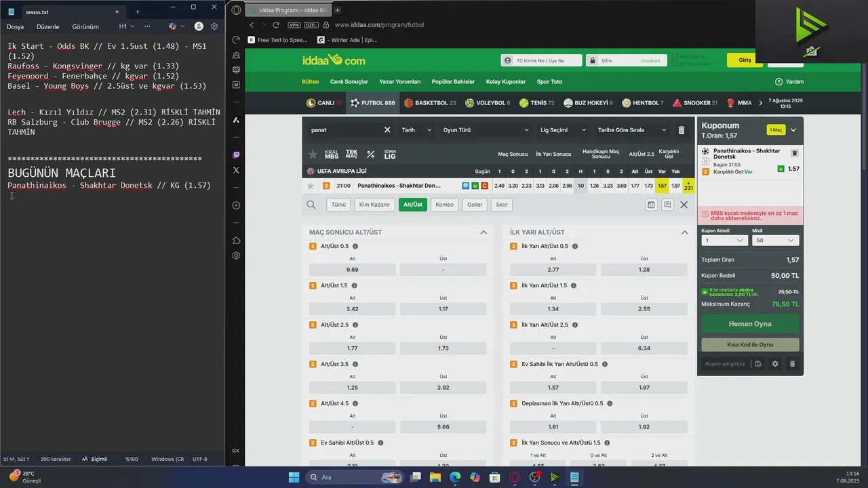Select the Goller market tab
Screen dimensions: 868x488
[475, 205]
